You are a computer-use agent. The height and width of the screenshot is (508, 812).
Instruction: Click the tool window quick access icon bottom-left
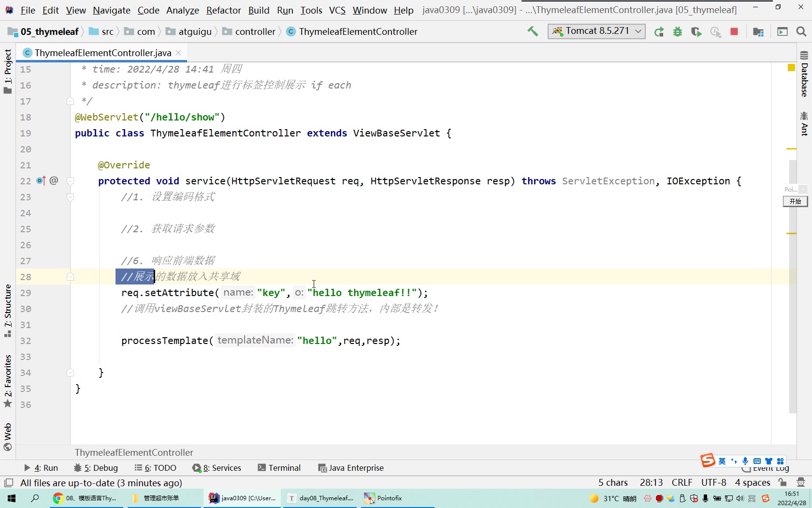[x=9, y=483]
